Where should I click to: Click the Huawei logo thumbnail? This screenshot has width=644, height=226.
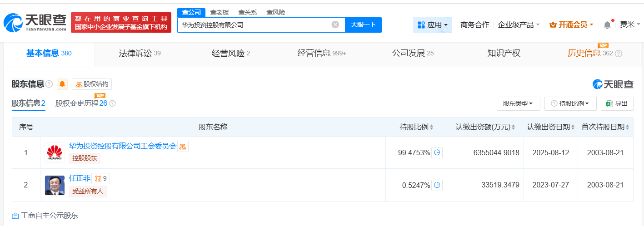[55, 152]
